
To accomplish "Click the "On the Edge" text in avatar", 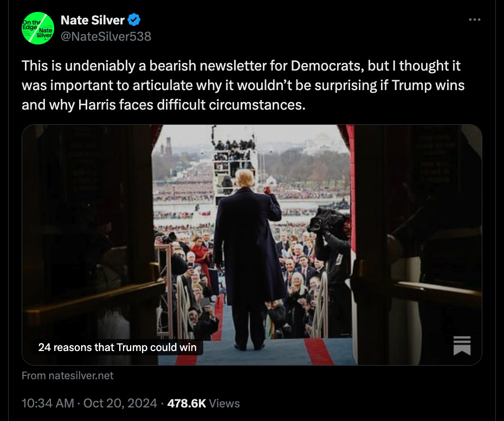I will (x=30, y=25).
